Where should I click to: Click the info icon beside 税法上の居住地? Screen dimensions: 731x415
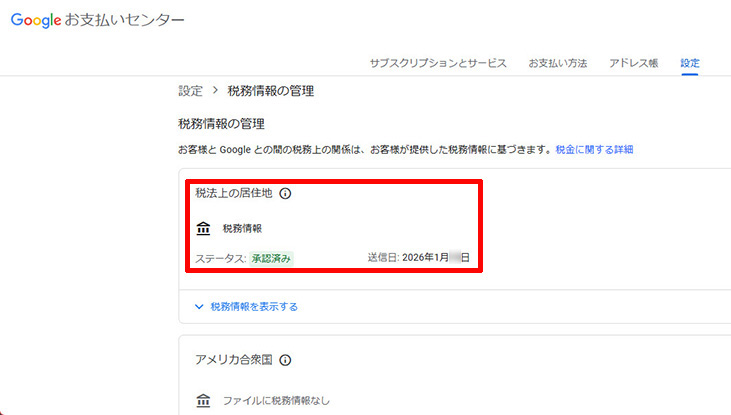coord(285,193)
